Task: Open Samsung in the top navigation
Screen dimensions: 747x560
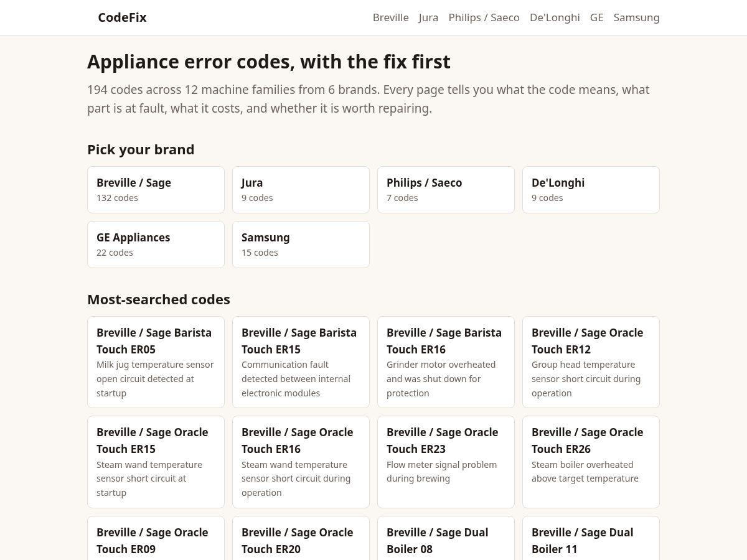Action: click(x=636, y=17)
